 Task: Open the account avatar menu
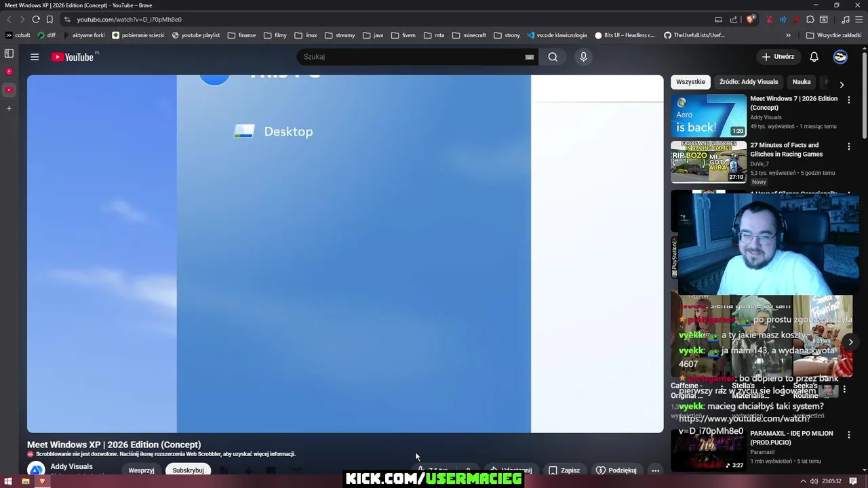(x=840, y=57)
